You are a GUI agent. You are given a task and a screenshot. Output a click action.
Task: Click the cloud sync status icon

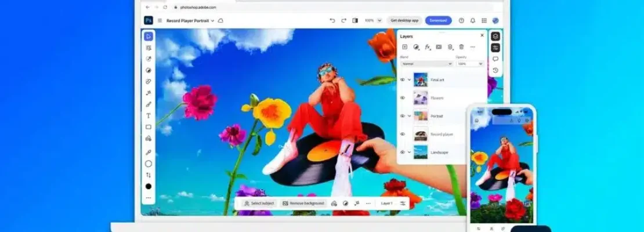pyautogui.click(x=220, y=20)
